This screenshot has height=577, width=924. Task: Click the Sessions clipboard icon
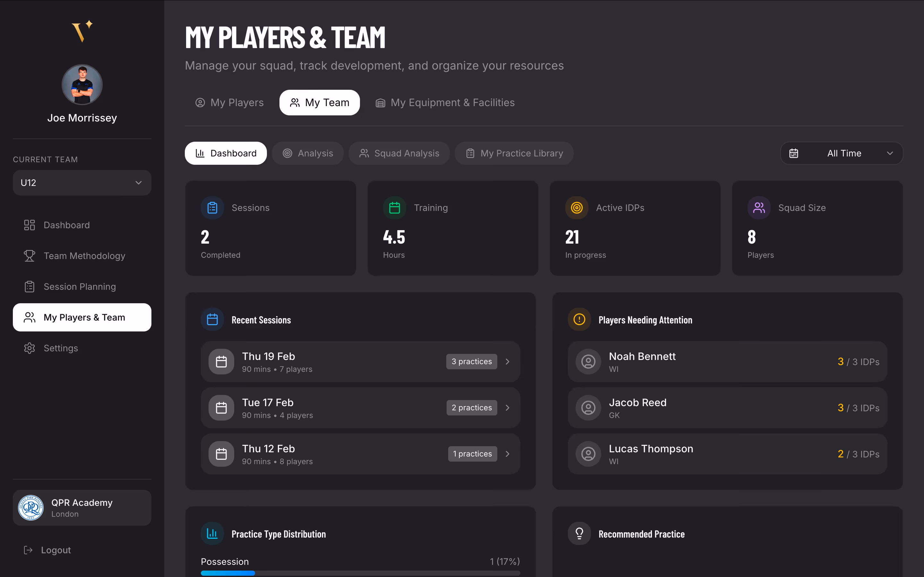[212, 208]
